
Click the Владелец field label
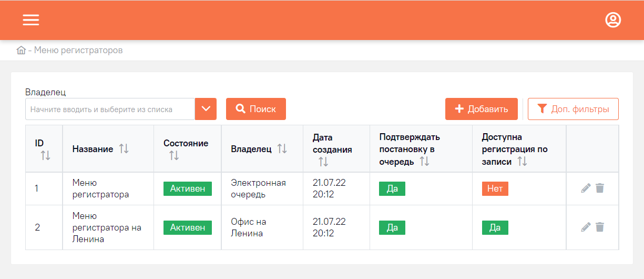pyautogui.click(x=46, y=92)
